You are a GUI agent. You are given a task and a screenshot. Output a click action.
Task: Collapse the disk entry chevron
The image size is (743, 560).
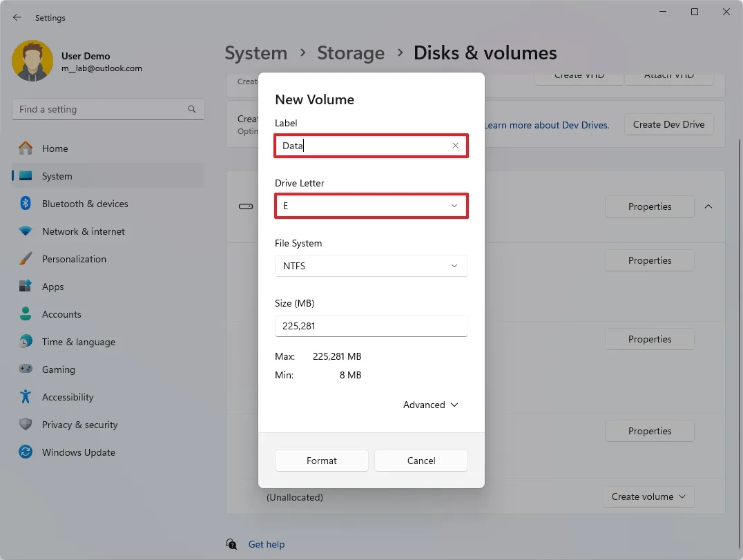pyautogui.click(x=708, y=206)
